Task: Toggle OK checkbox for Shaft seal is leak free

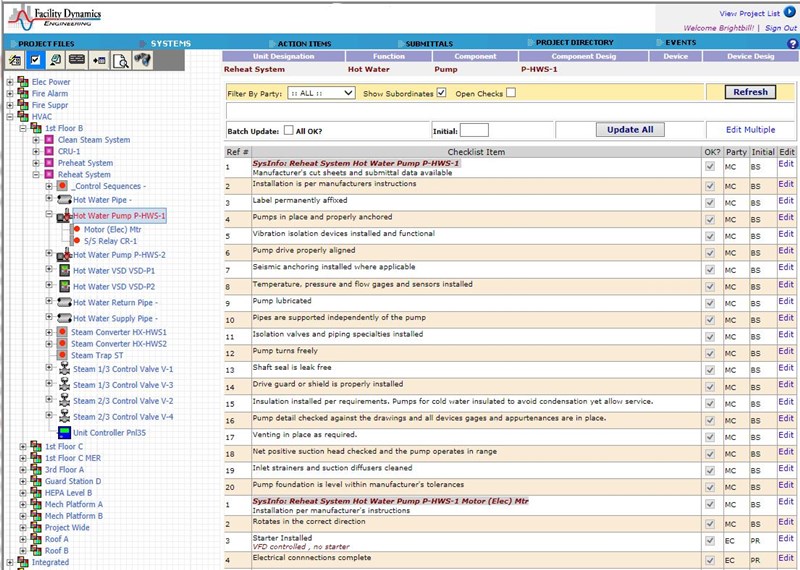Action: pyautogui.click(x=710, y=370)
